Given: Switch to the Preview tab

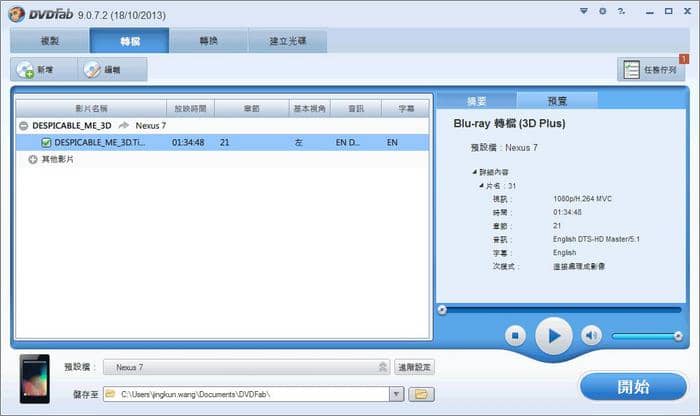Looking at the screenshot, I should pyautogui.click(x=557, y=101).
